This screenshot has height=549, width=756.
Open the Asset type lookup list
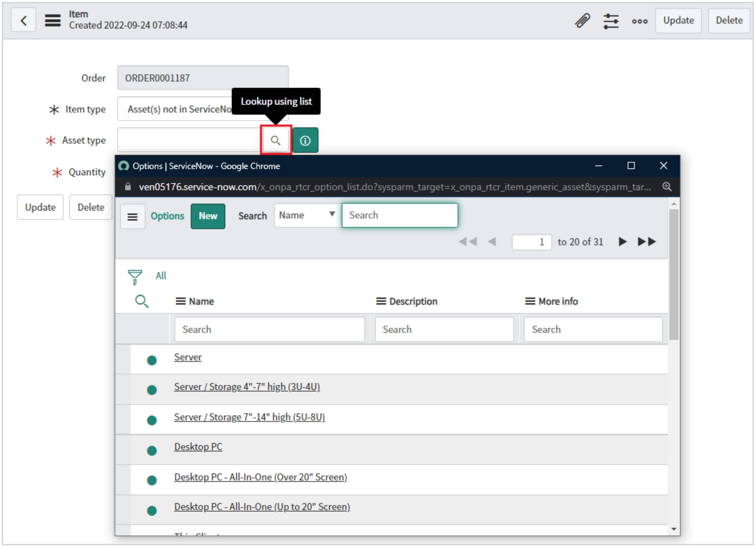(x=276, y=140)
